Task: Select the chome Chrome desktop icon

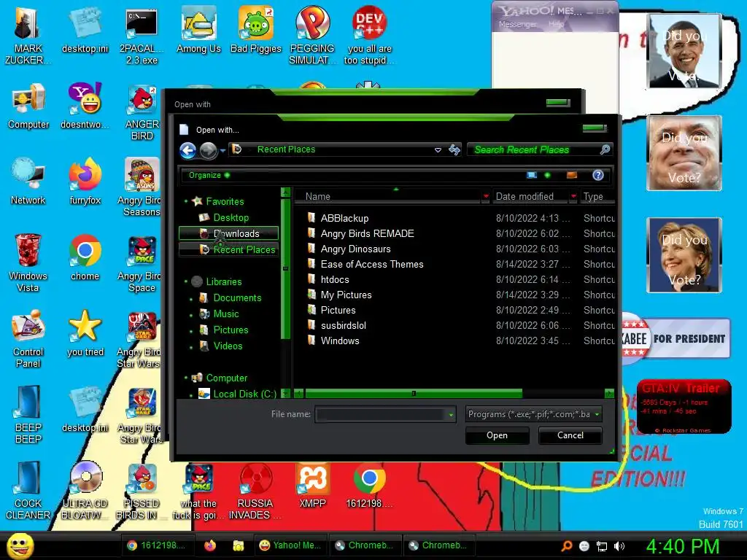Action: click(85, 257)
